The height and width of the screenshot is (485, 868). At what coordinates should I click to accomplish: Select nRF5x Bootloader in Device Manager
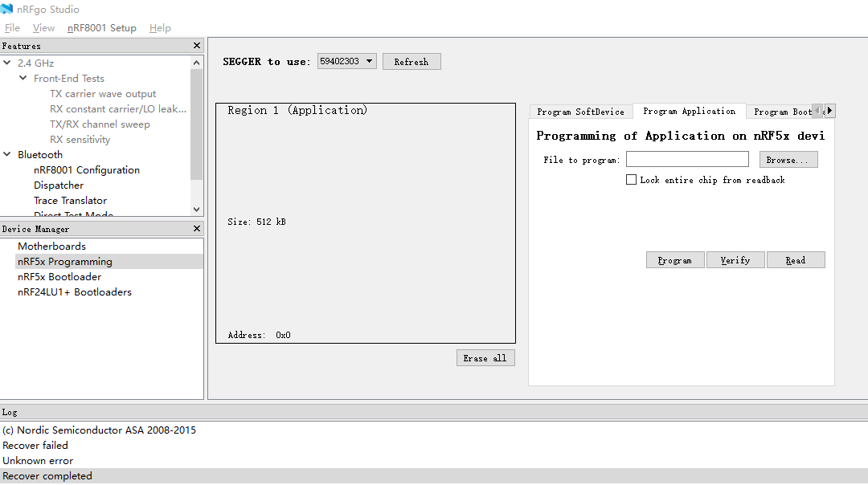[x=59, y=277]
